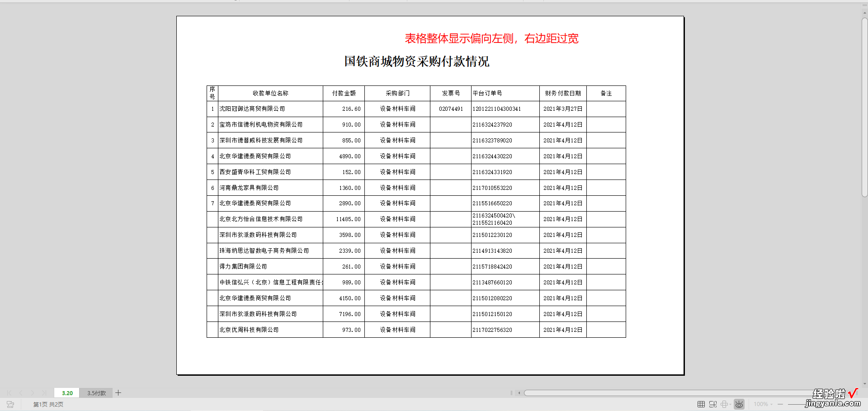Click the vertical scroll down arrow
Image resolution: width=868 pixels, height=411 pixels.
(864, 384)
